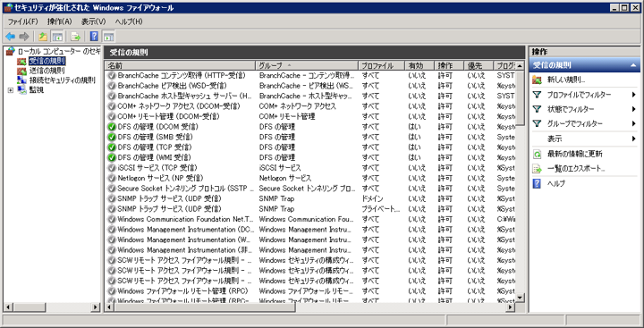The height and width of the screenshot is (328, 644).
Task: Open the 表示(V) menu
Action: [93, 21]
